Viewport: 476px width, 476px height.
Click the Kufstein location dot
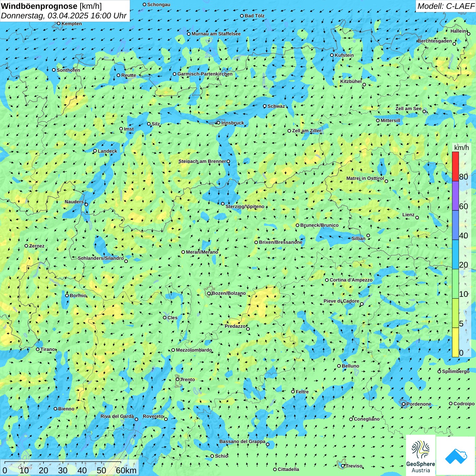pyautogui.click(x=332, y=55)
